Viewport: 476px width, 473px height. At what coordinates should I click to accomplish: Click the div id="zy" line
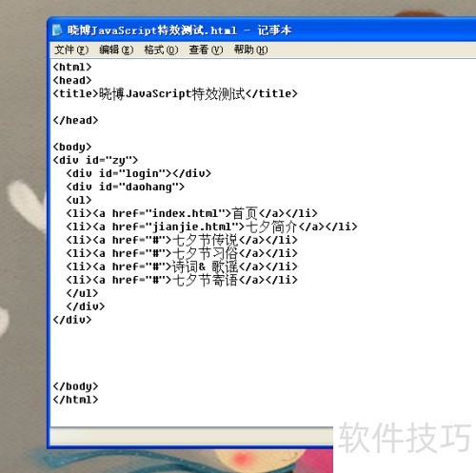tap(95, 160)
